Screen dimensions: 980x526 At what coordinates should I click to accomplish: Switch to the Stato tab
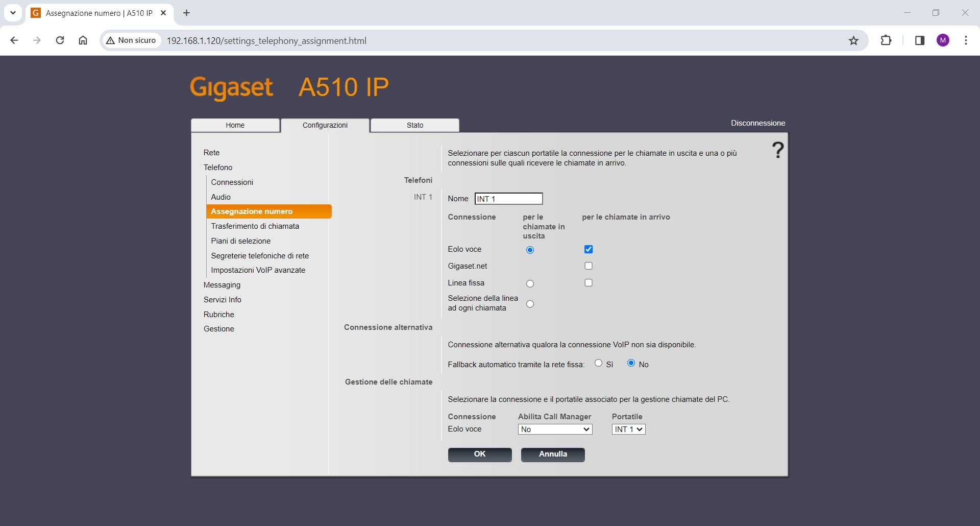(414, 125)
